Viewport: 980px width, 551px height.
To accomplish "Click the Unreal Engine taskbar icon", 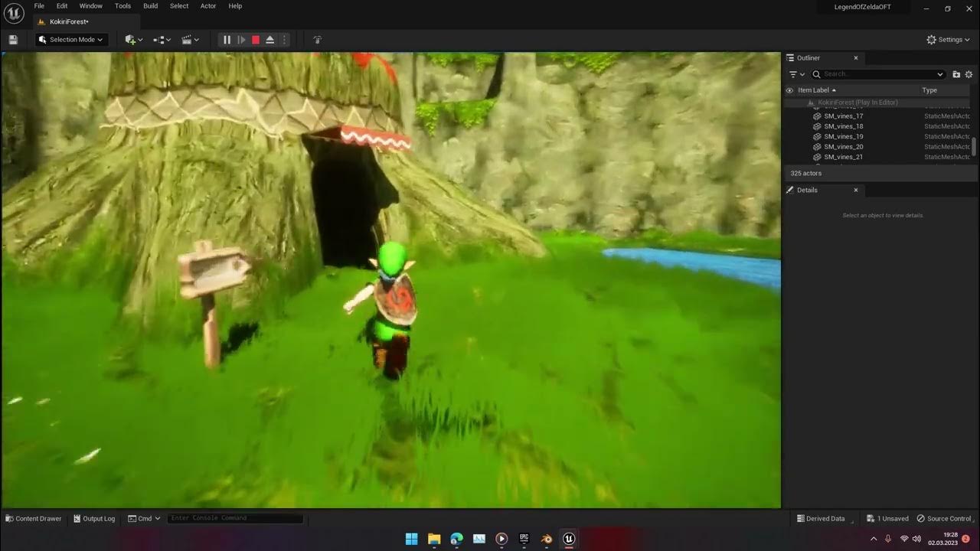I will click(x=569, y=539).
